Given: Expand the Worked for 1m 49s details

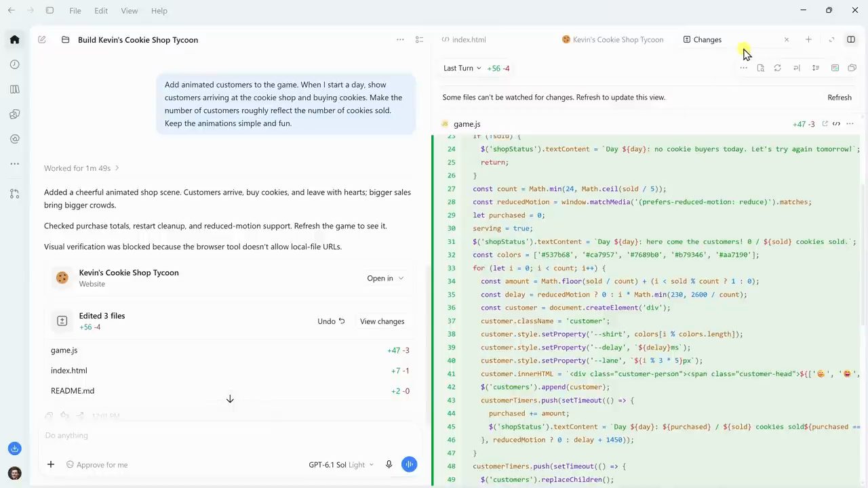Looking at the screenshot, I should click(81, 168).
